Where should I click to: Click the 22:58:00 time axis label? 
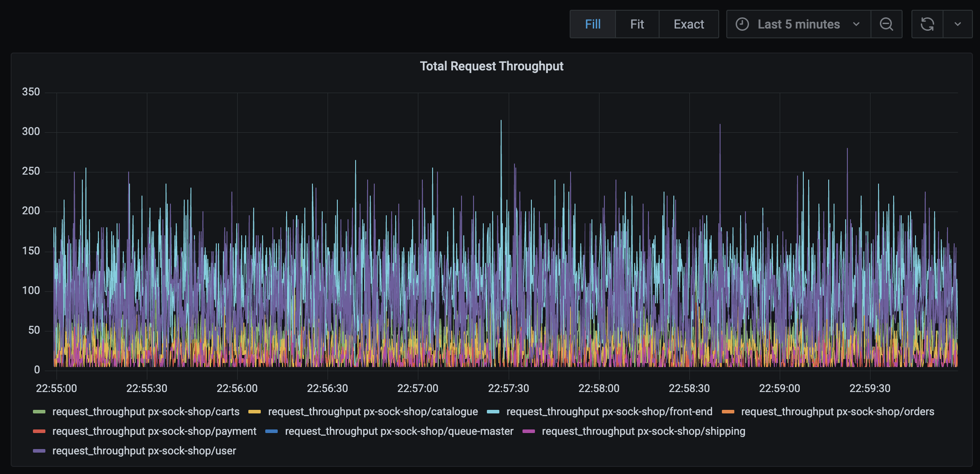click(x=599, y=388)
